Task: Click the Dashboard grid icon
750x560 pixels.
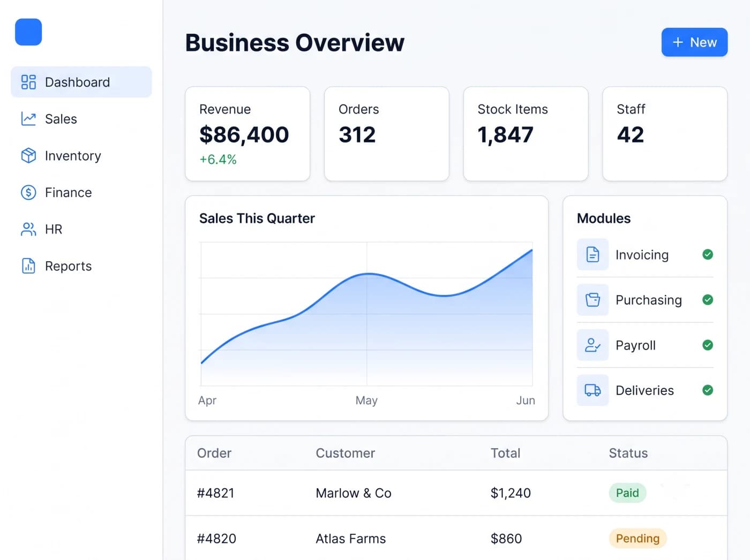Action: tap(28, 82)
